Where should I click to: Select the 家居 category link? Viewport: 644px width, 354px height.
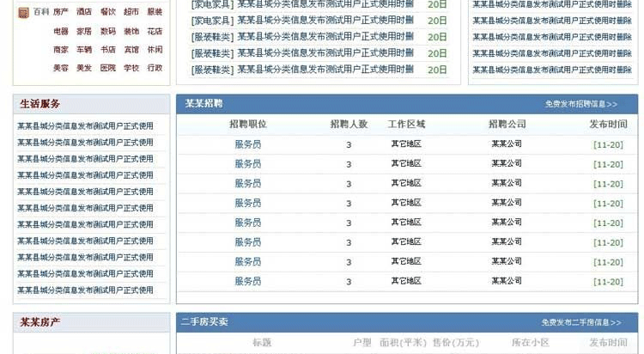click(84, 31)
